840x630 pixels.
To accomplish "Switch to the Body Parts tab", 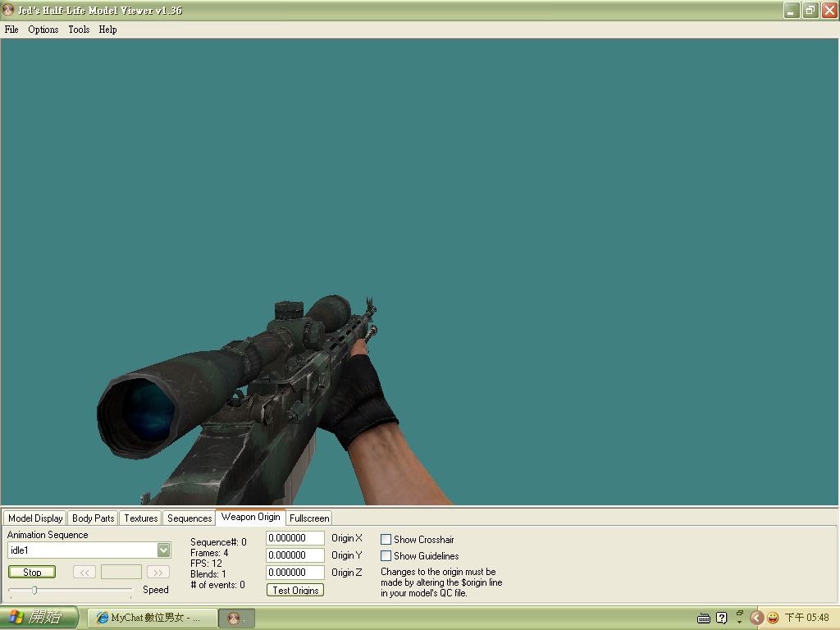I will pyautogui.click(x=94, y=518).
